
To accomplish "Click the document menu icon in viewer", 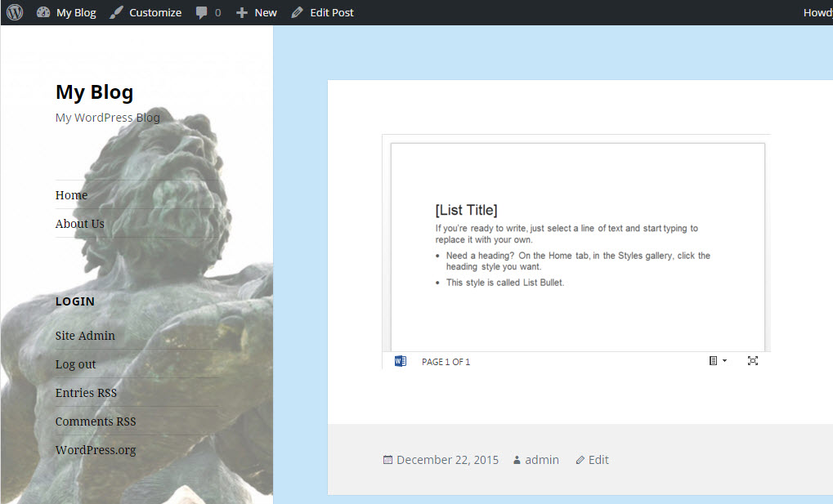I will [x=713, y=361].
